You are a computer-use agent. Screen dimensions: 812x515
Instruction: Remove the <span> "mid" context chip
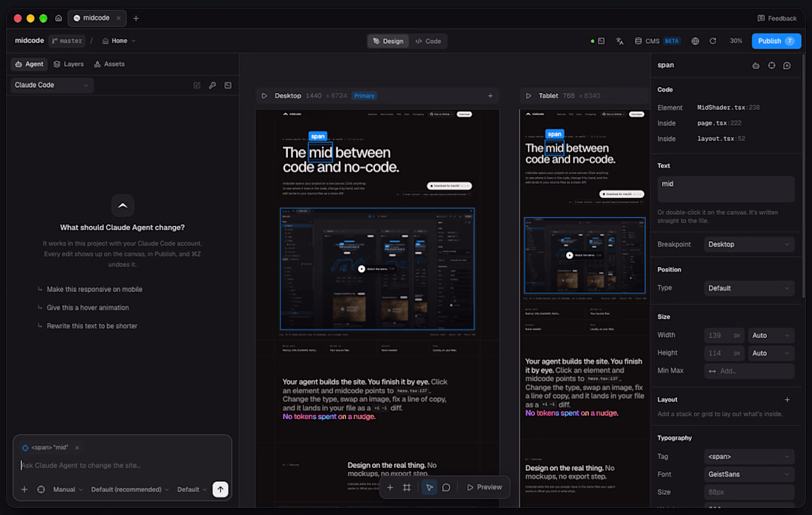coord(78,448)
